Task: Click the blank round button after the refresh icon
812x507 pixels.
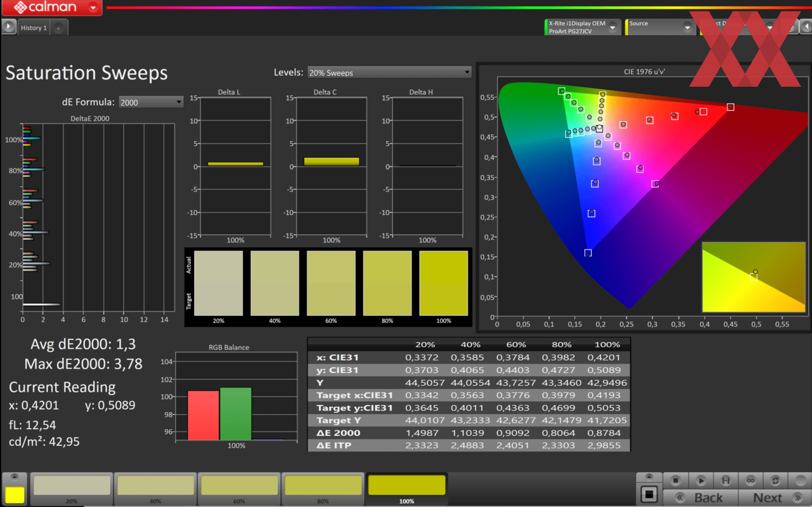Action: [x=800, y=480]
